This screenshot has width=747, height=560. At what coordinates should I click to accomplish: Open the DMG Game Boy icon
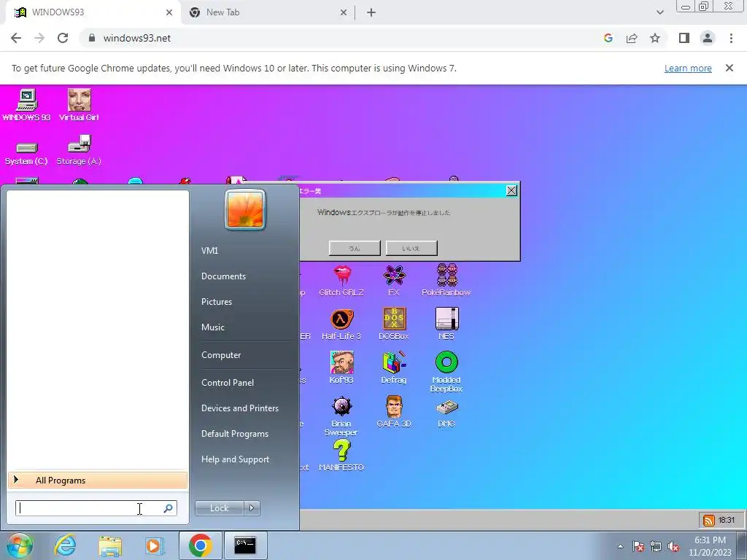point(446,413)
